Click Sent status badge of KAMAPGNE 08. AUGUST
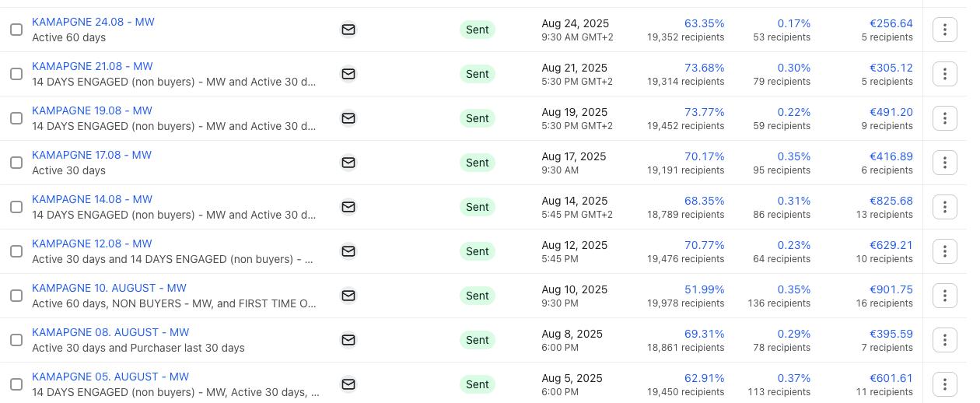 click(x=478, y=340)
